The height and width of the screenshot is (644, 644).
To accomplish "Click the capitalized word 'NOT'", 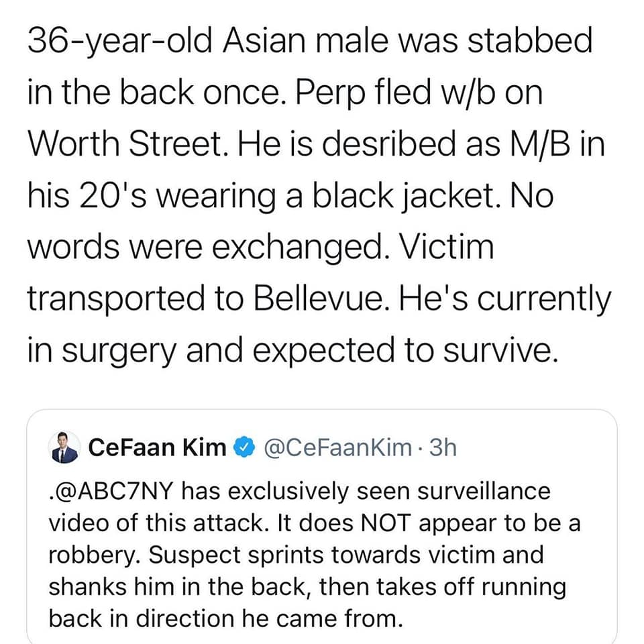I will pyautogui.click(x=386, y=523).
